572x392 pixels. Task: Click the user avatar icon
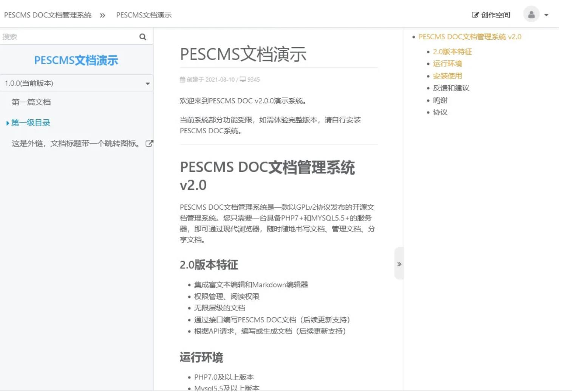(x=532, y=15)
